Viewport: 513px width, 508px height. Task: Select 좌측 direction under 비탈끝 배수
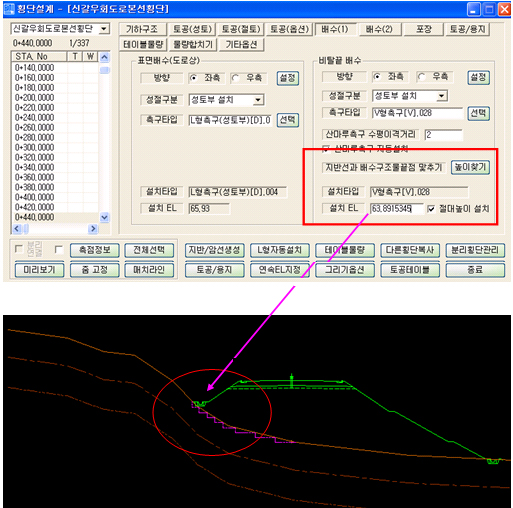377,77
